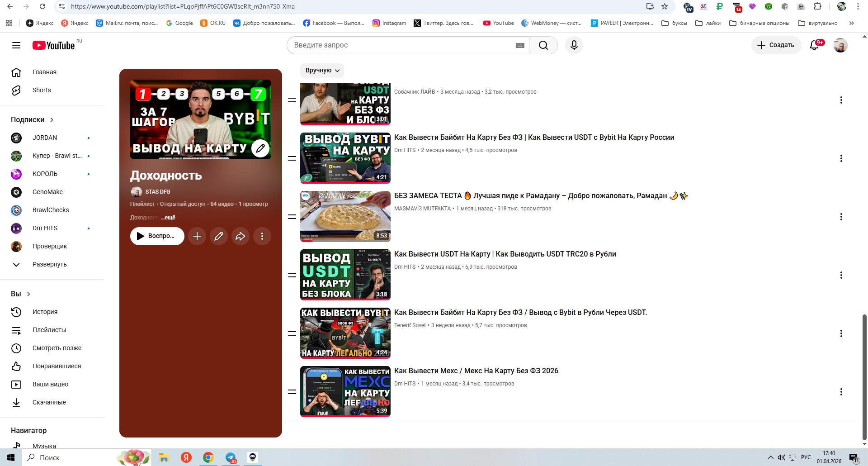Open the лайки bookmarks folder
868x466 pixels.
[708, 23]
